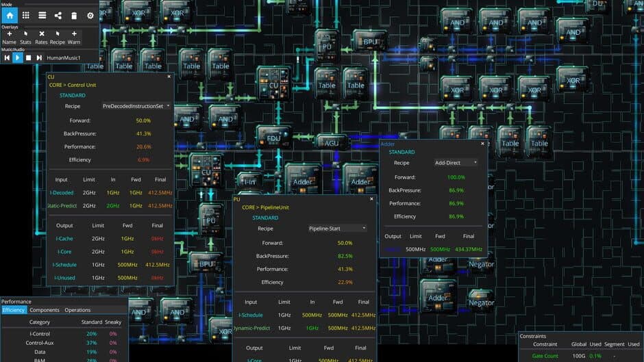The width and height of the screenshot is (644, 362).
Task: Open the Add-Direct recipe dropdown
Action: point(455,163)
